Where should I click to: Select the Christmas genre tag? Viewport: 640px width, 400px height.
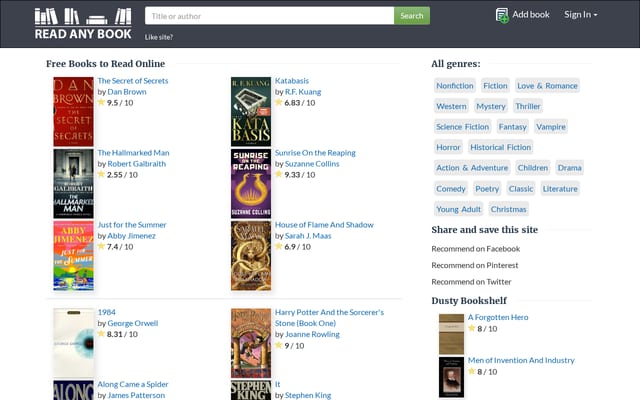point(509,209)
